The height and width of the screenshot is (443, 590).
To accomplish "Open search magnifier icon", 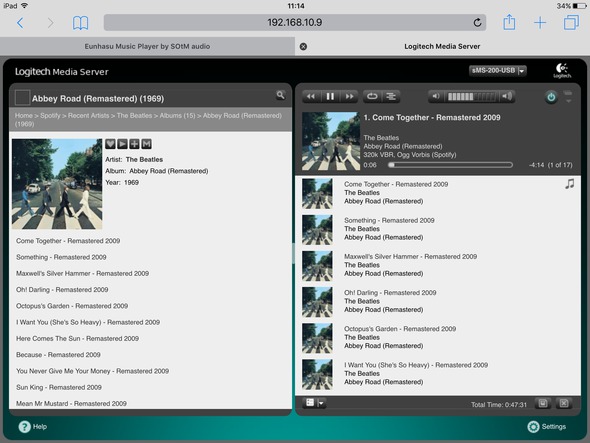I will [280, 95].
